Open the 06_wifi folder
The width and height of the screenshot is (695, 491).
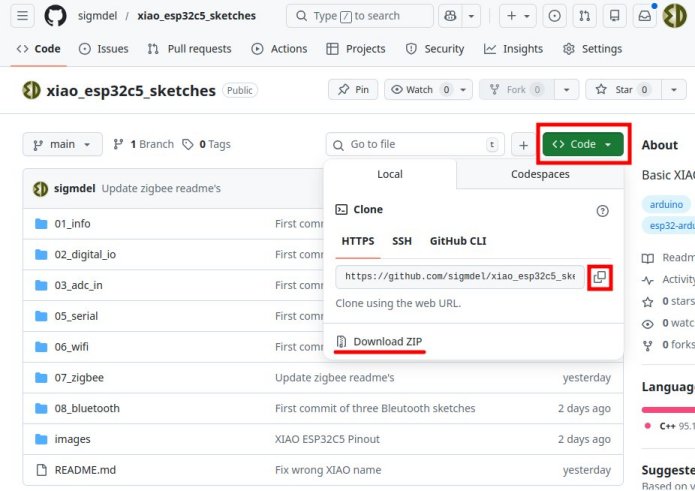click(x=71, y=347)
